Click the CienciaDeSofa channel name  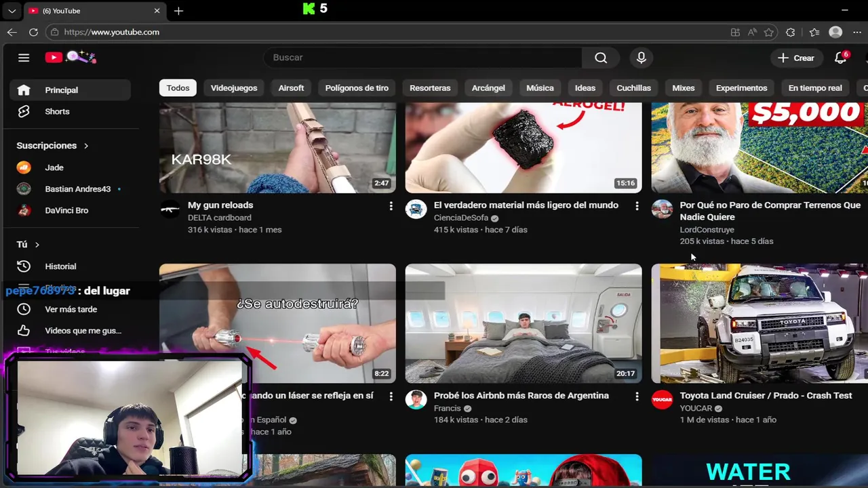(461, 218)
